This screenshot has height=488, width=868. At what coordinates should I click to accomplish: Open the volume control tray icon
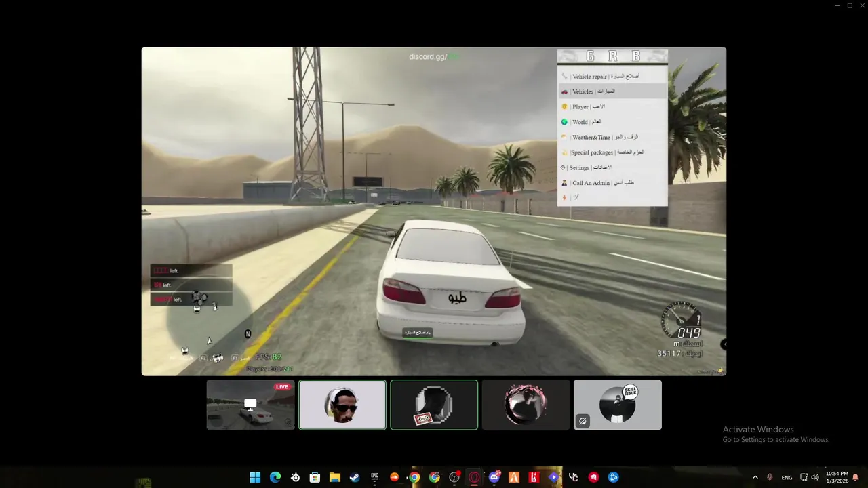pos(814,477)
